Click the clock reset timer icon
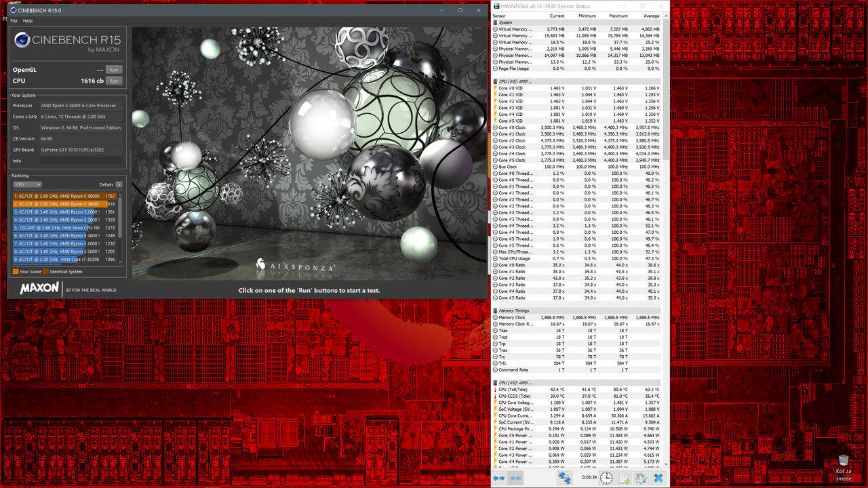 click(606, 478)
